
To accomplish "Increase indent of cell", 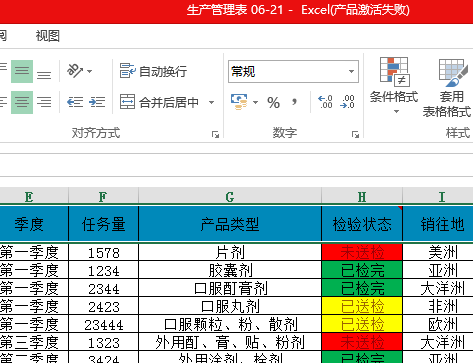I will tap(97, 102).
